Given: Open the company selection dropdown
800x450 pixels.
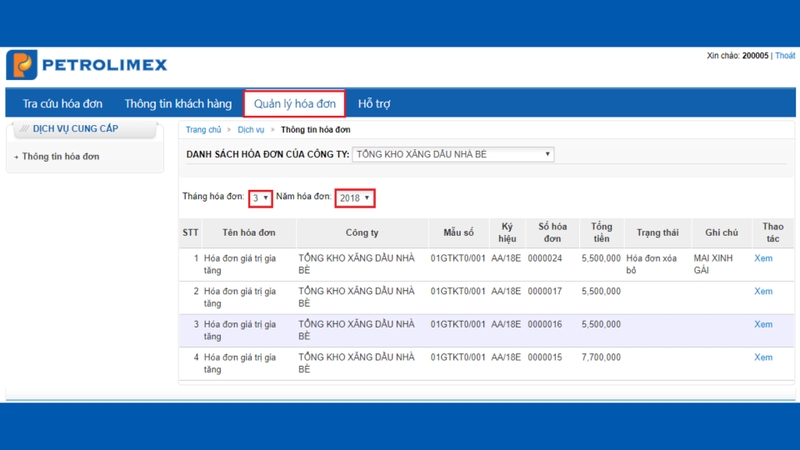Looking at the screenshot, I should [x=453, y=154].
